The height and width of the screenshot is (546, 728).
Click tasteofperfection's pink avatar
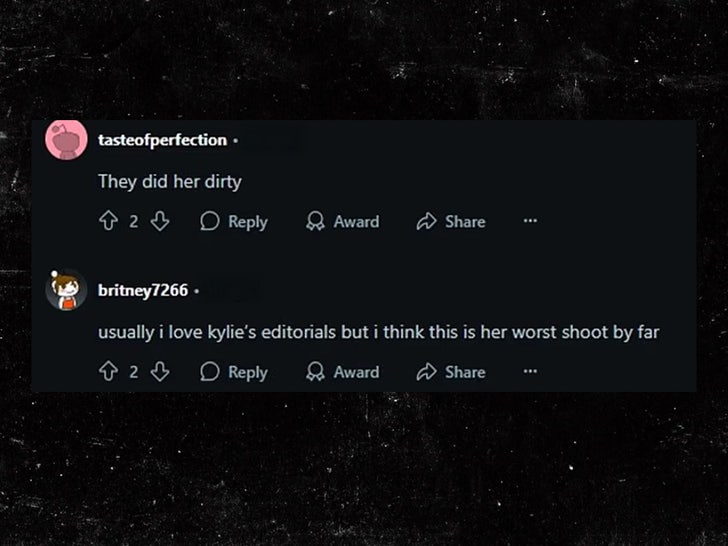(x=66, y=141)
